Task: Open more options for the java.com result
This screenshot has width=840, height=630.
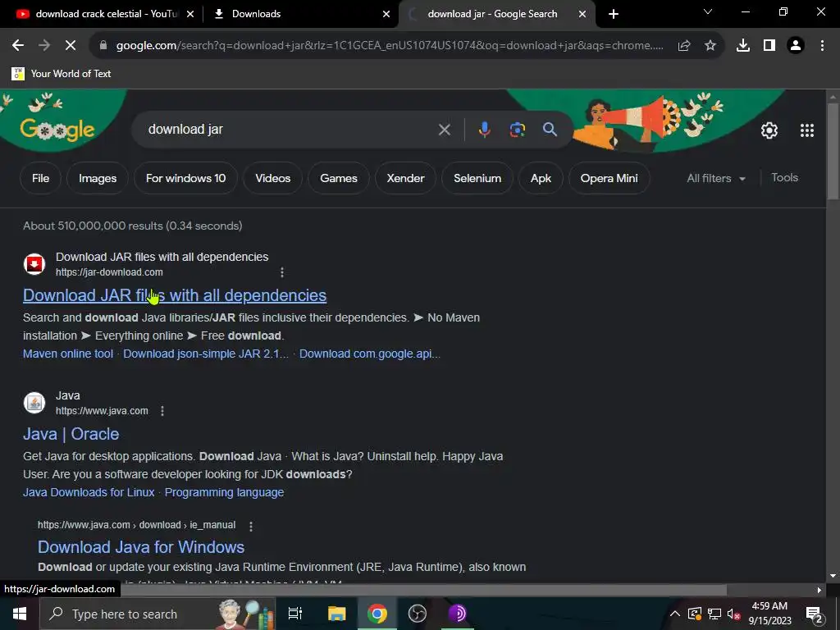Action: (162, 411)
